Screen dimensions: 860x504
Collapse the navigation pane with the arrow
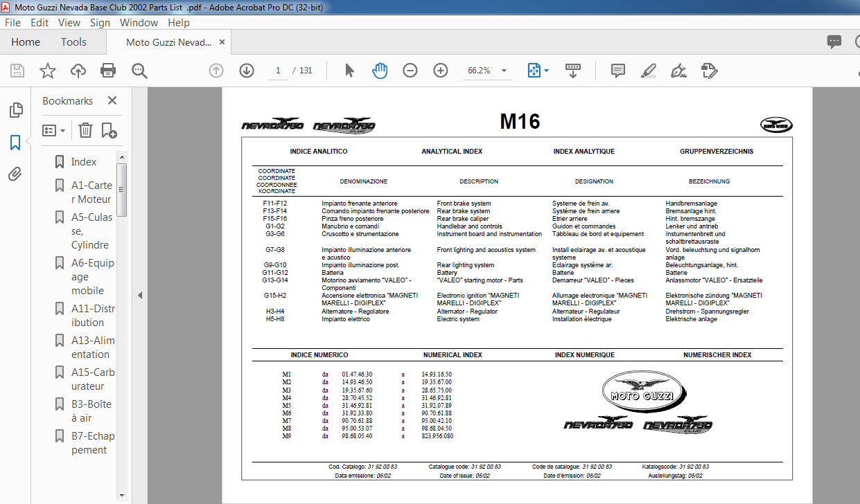coord(139,295)
